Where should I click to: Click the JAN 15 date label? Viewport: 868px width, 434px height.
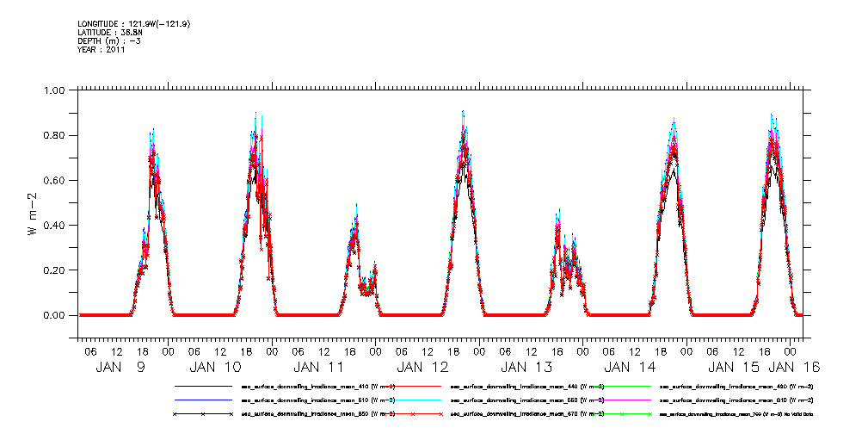point(734,367)
